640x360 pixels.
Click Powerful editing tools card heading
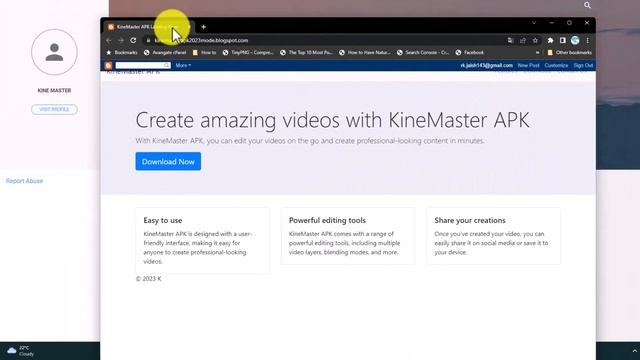coord(327,220)
